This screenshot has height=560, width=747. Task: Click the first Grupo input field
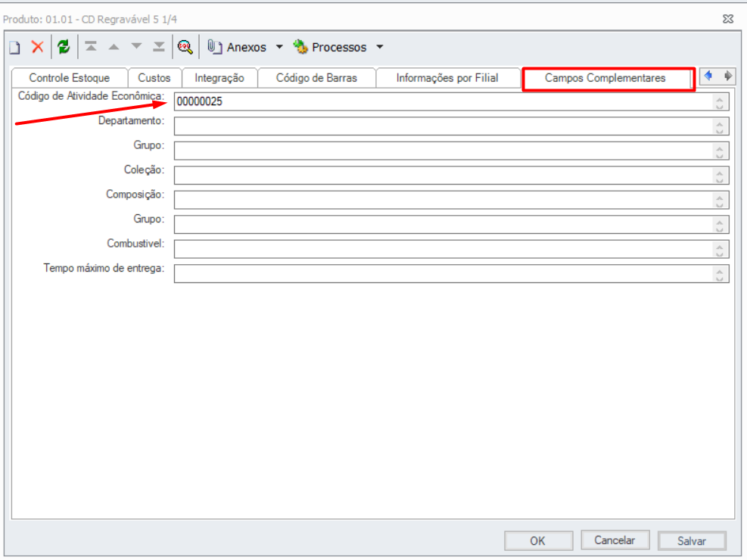pos(451,151)
